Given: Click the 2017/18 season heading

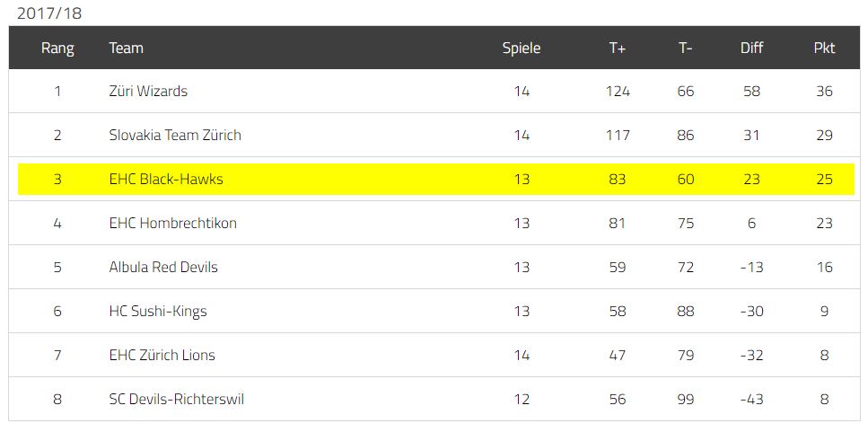Looking at the screenshot, I should pos(49,13).
